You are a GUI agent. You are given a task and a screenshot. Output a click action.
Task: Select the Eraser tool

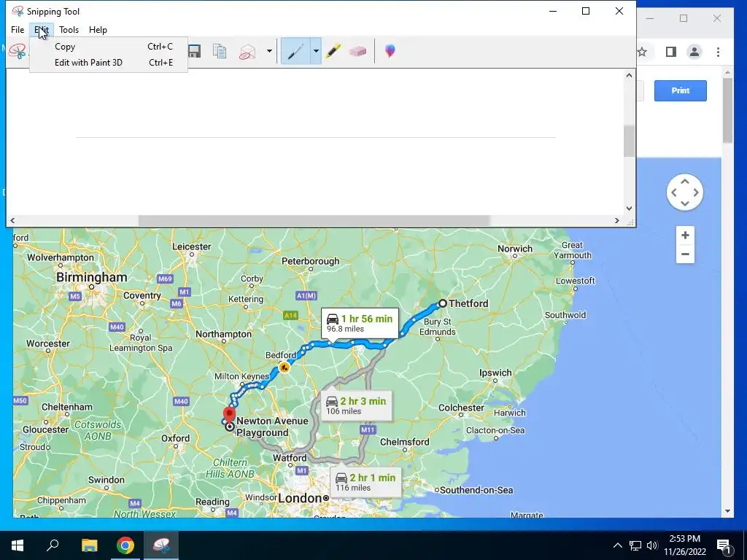pos(357,51)
